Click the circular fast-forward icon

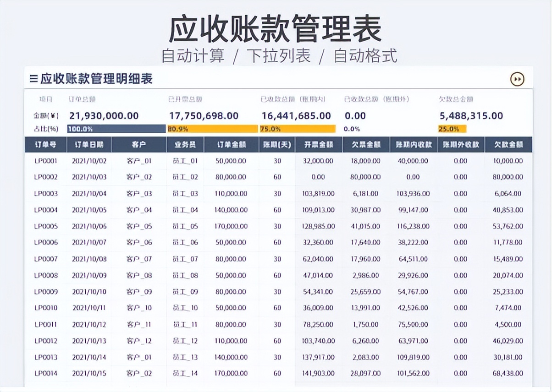[x=517, y=79]
